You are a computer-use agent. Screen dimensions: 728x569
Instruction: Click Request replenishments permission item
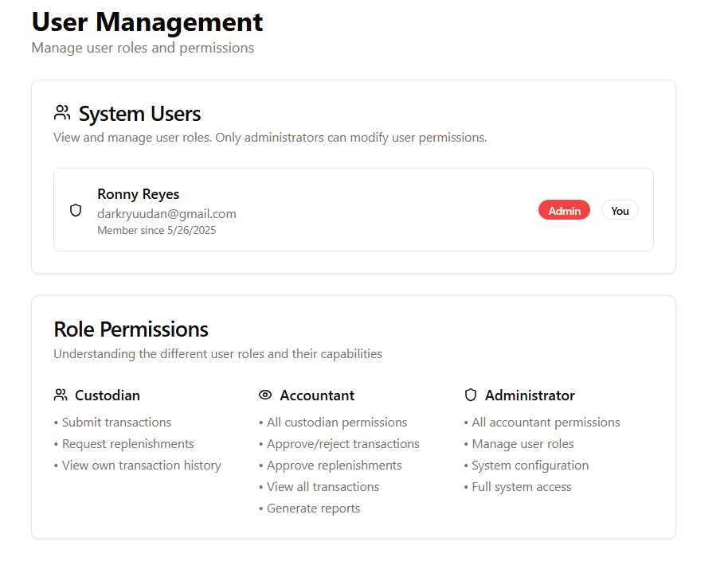pyautogui.click(x=127, y=444)
